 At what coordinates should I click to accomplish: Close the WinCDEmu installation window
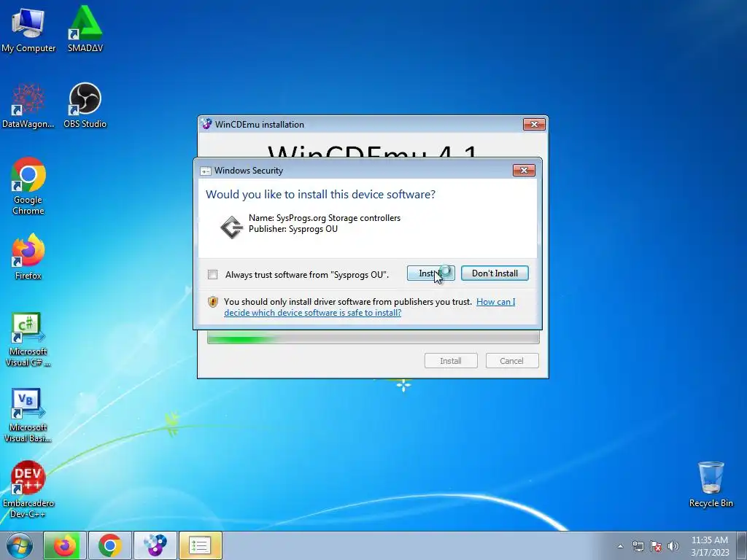[x=534, y=124]
